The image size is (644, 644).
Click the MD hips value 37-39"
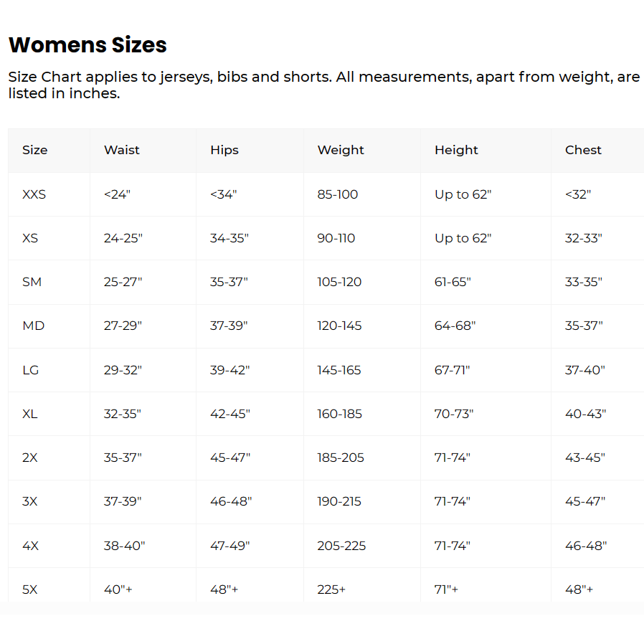[229, 326]
